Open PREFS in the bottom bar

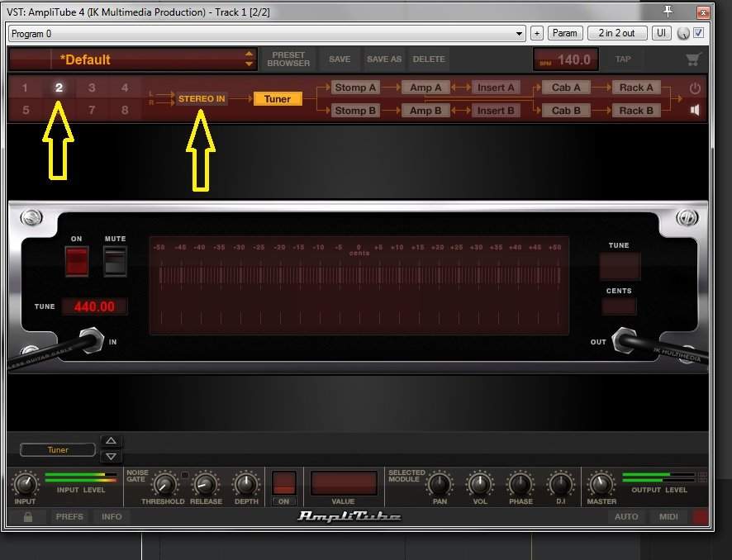tap(69, 516)
